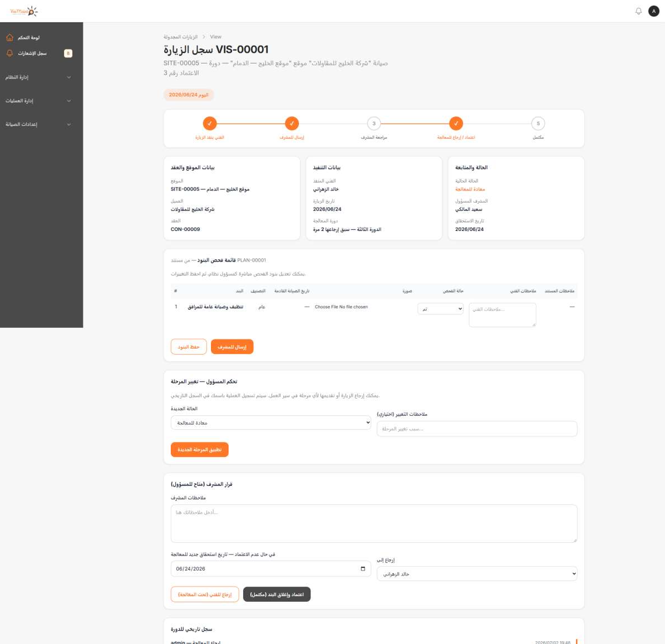Expand إعدادات الصيانة sidebar section

point(38,124)
